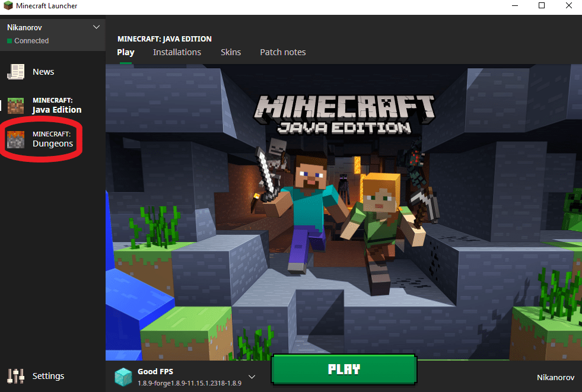Open Settings label in sidebar
The width and height of the screenshot is (582, 392).
48,376
